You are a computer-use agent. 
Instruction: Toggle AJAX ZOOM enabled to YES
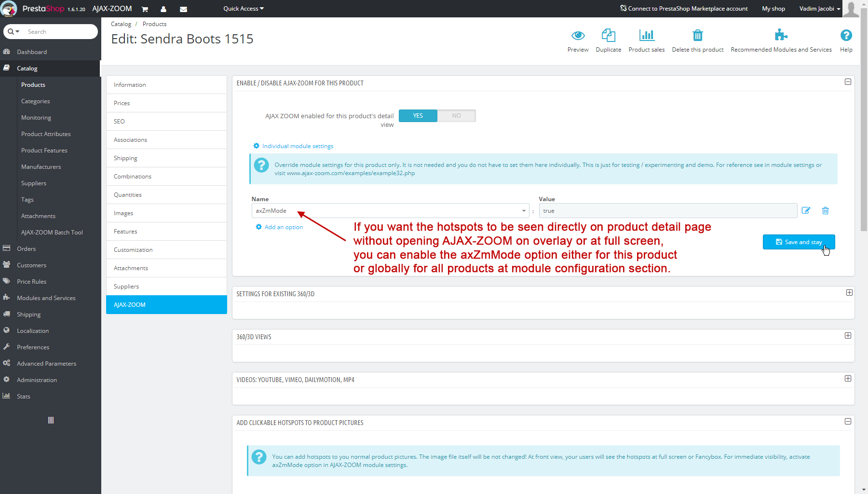tap(418, 116)
